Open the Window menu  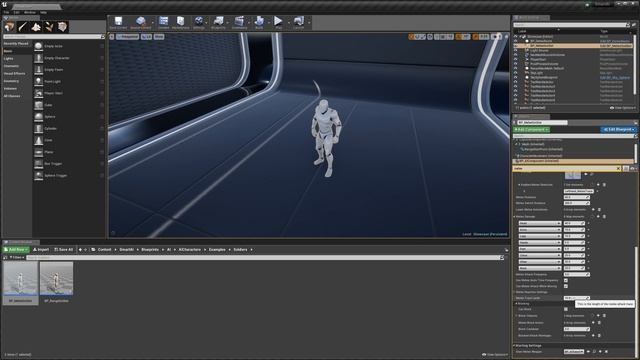pos(30,12)
